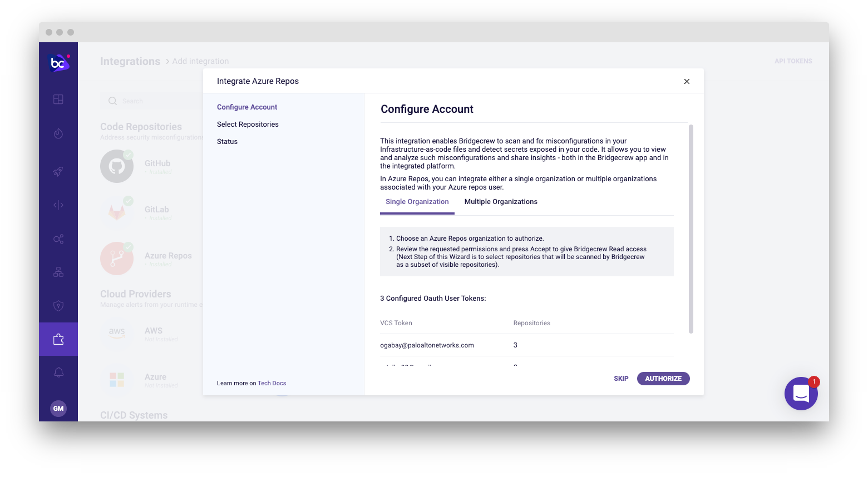This screenshot has height=477, width=868.
Task: Open the hierarchy boxes icon in sidebar
Action: 58,272
